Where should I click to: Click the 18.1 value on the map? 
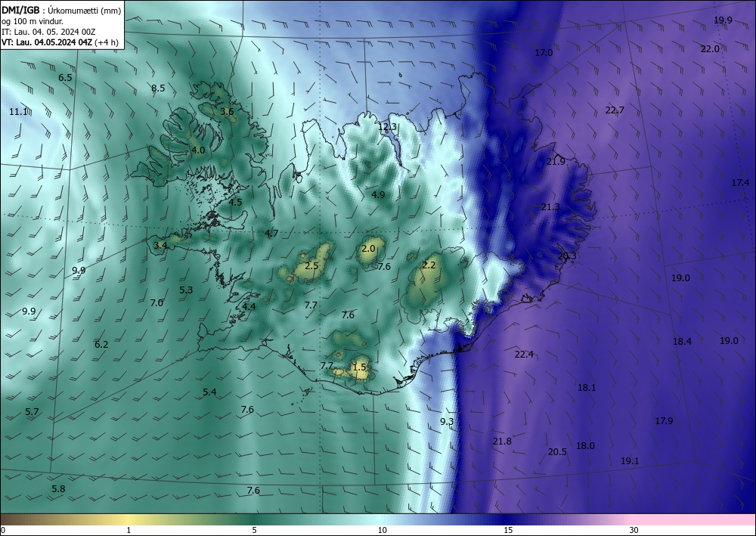click(587, 388)
